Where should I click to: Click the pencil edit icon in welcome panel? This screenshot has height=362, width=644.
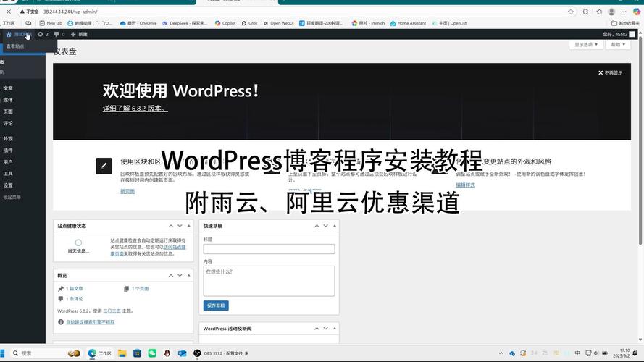[x=104, y=166]
